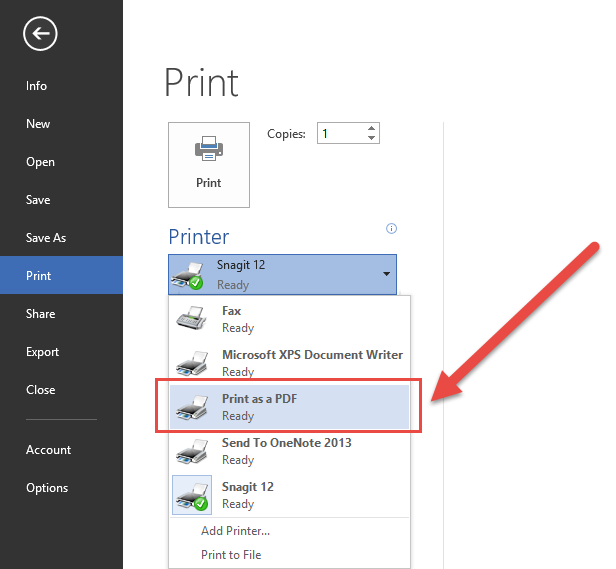Click the Print as a PDF printer icon
This screenshot has height=569, width=616.
tap(192, 407)
